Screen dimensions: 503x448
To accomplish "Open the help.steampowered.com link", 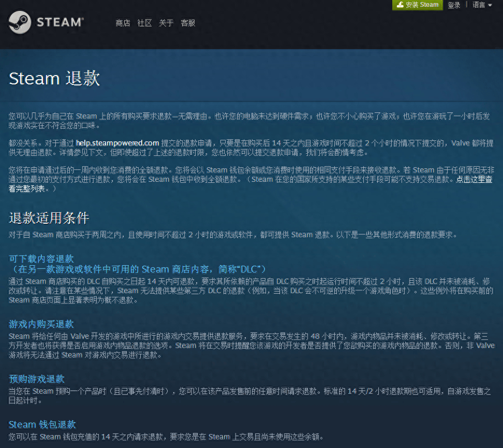I will click(117, 143).
